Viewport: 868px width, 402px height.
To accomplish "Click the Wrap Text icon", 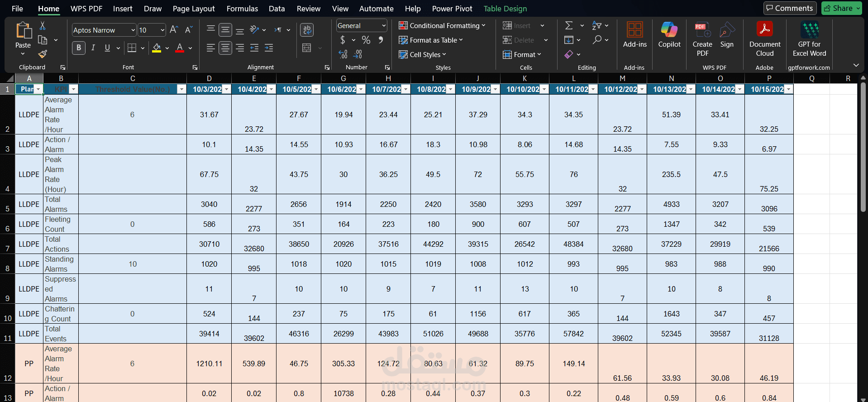I will click(307, 30).
